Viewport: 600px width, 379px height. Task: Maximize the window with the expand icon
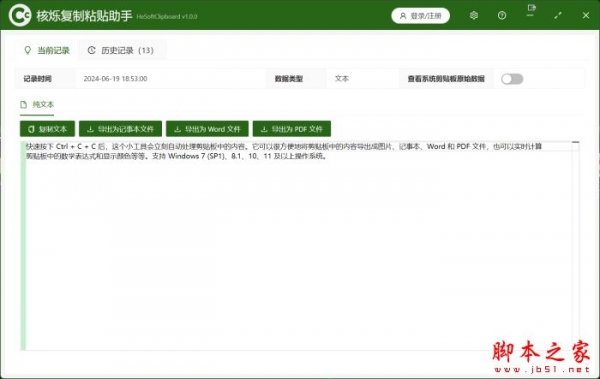(558, 15)
